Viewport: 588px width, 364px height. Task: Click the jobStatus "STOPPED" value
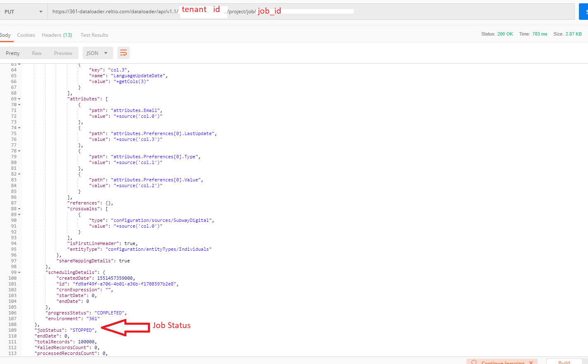[82, 330]
